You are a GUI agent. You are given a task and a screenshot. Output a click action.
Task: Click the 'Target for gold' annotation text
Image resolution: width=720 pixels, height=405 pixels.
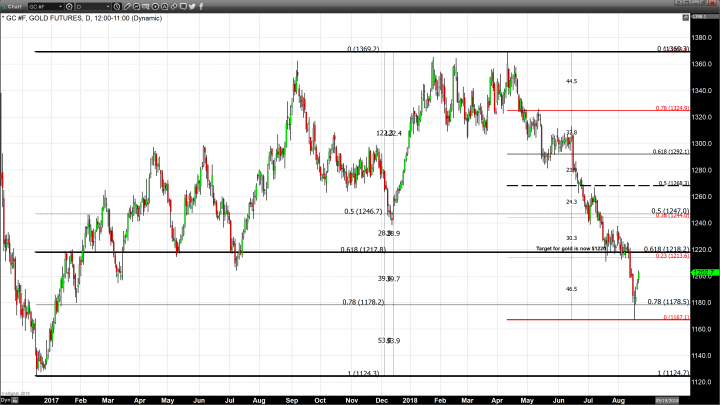click(572, 246)
